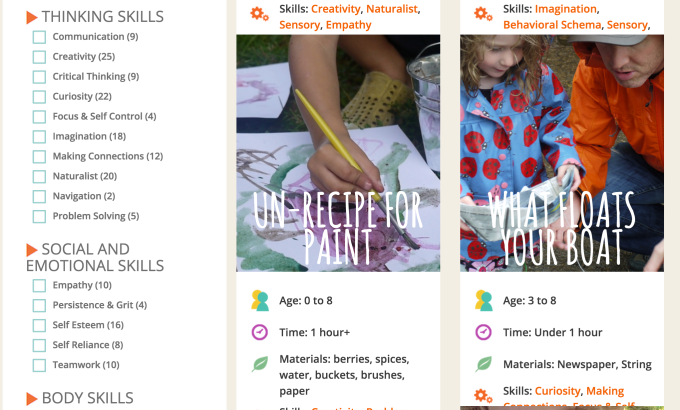Image resolution: width=680 pixels, height=410 pixels.
Task: Click the clock icon next to 1 hour+
Action: point(260,332)
